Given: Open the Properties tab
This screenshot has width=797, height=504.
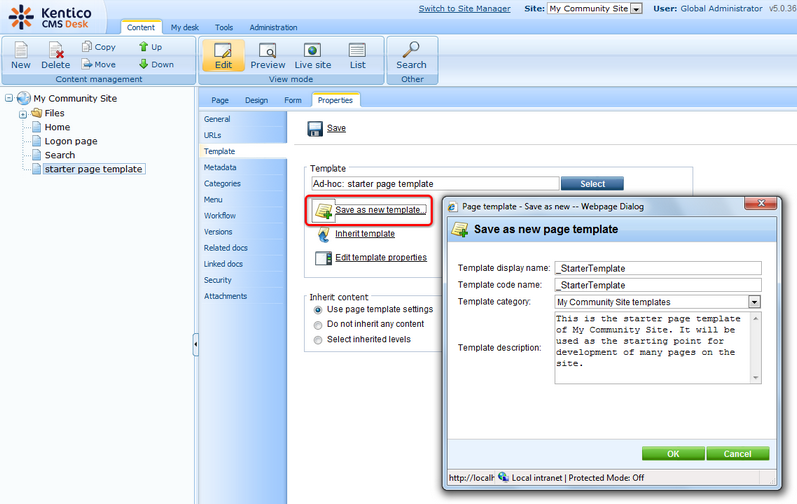Looking at the screenshot, I should point(335,100).
